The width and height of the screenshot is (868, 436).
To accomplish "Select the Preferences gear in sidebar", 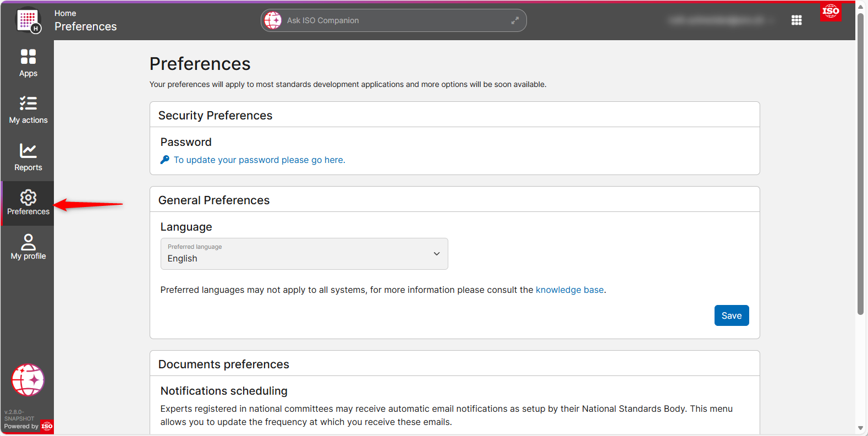I will click(x=28, y=203).
